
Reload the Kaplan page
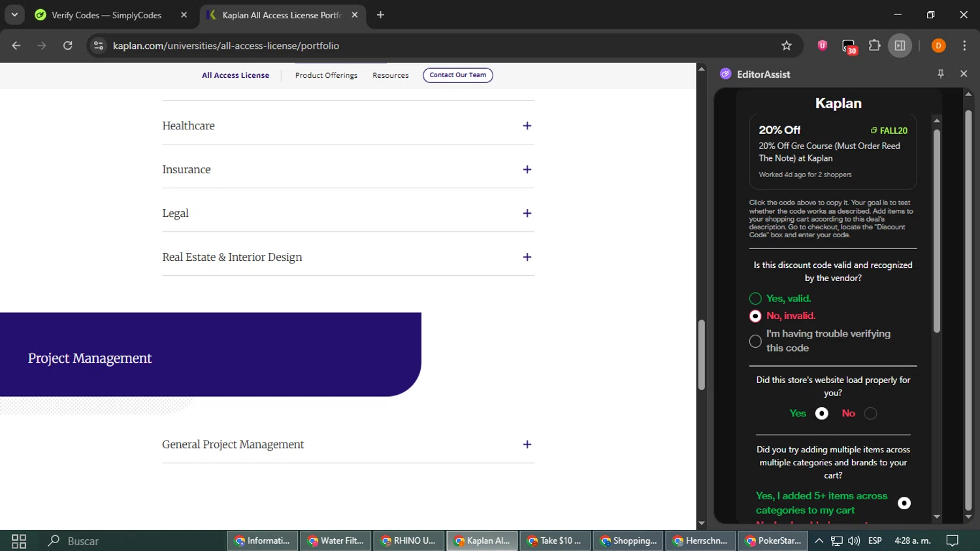click(x=68, y=46)
